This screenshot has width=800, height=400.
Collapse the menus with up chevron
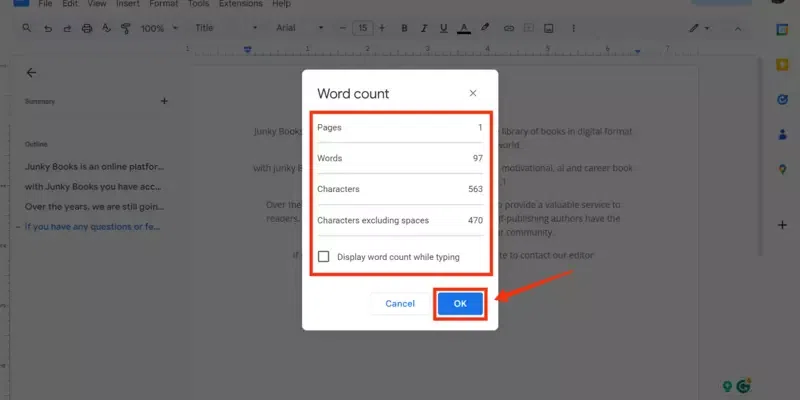click(737, 29)
